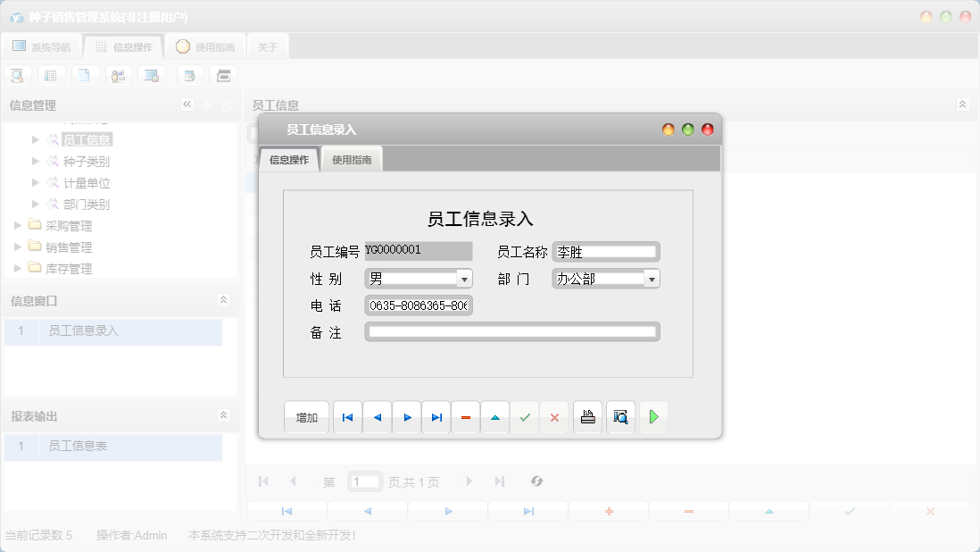Collapse the 信息窗口 panel

pyautogui.click(x=224, y=298)
